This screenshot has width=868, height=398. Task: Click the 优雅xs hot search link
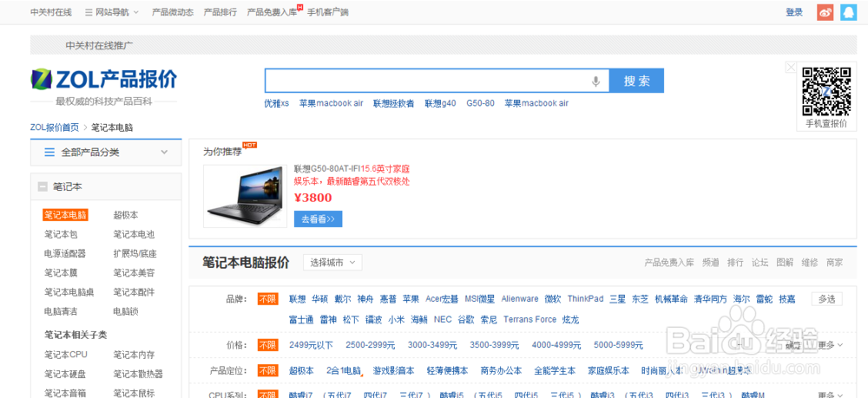(x=277, y=103)
